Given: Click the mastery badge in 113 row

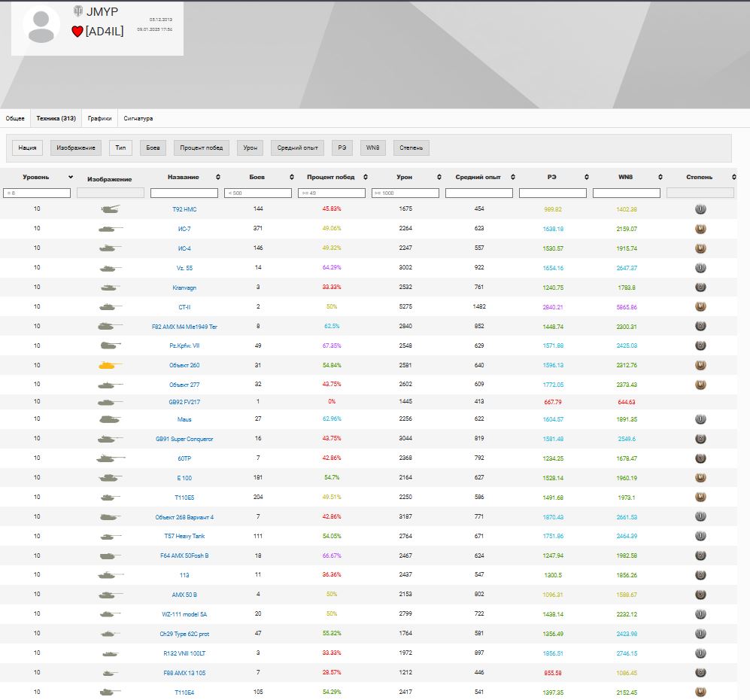Looking at the screenshot, I should [x=700, y=575].
